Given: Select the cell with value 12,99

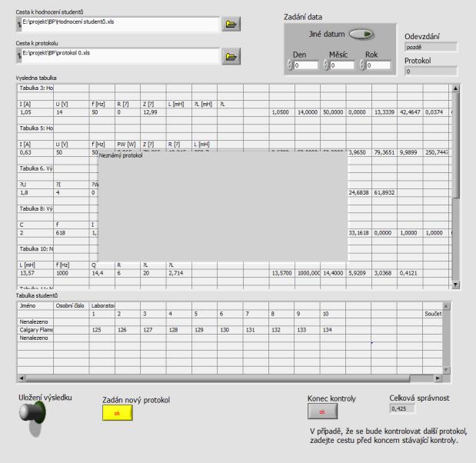Looking at the screenshot, I should 153,112.
